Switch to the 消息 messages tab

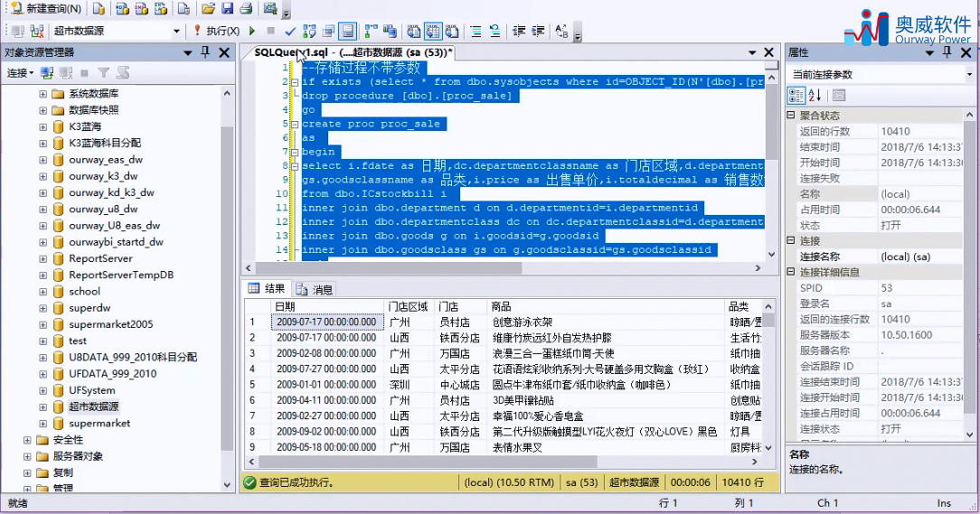click(315, 289)
